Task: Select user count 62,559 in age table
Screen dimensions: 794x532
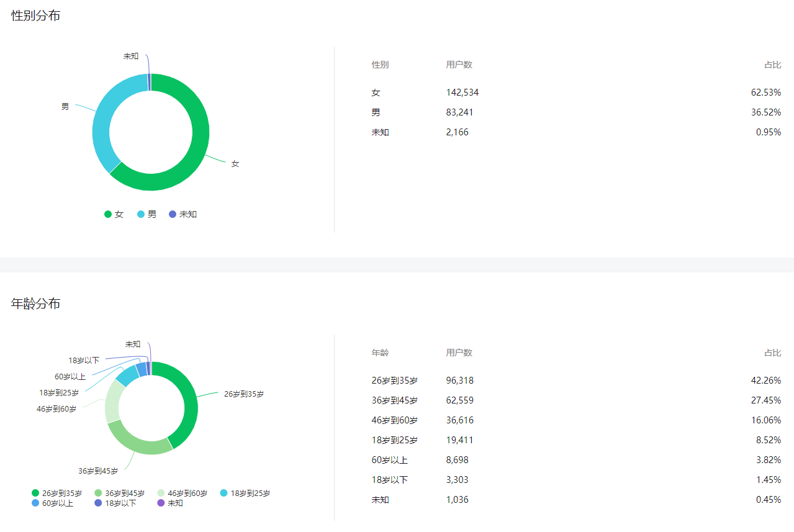Action: [x=460, y=400]
